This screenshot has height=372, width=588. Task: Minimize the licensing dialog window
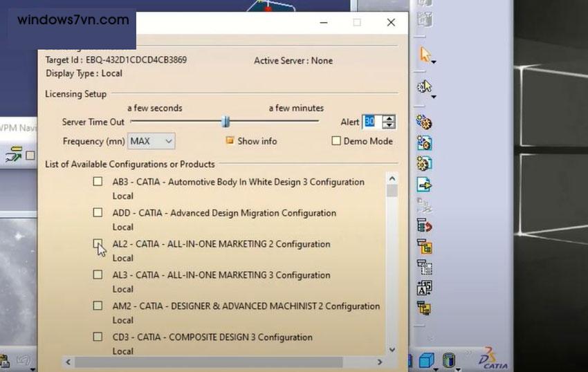click(x=324, y=23)
